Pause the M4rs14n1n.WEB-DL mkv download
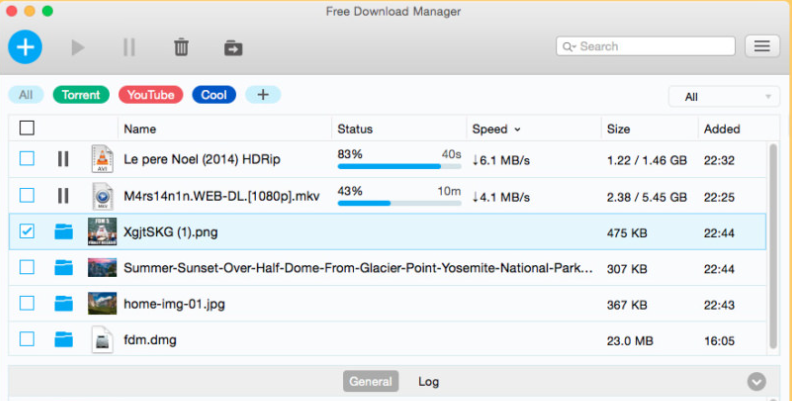792x401 pixels. (x=63, y=196)
